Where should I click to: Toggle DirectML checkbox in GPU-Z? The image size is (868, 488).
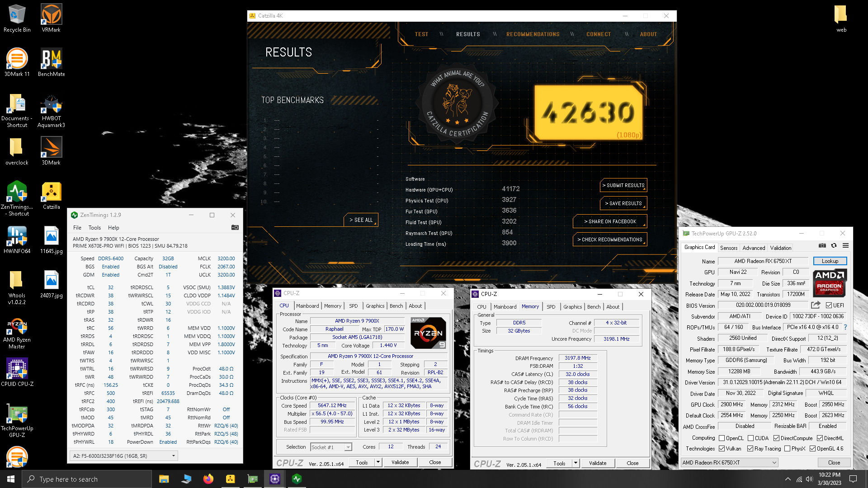pos(820,438)
